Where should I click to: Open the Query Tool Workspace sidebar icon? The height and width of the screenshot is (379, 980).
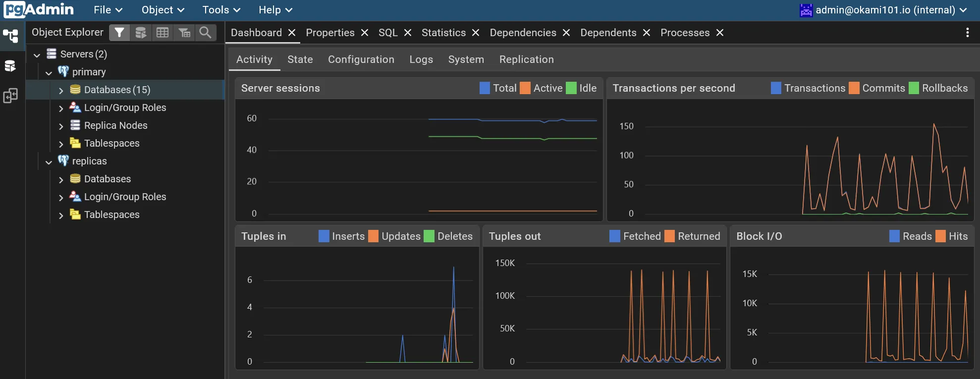pyautogui.click(x=10, y=66)
